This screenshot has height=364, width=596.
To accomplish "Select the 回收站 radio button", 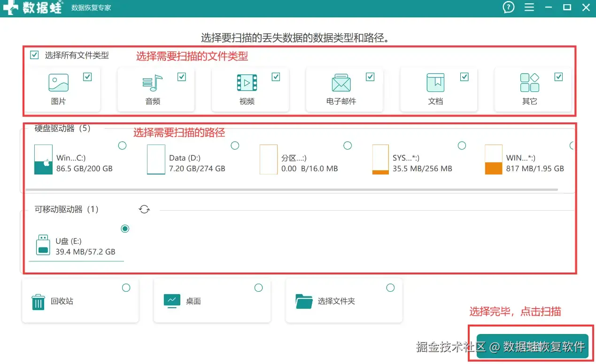I will [x=126, y=288].
